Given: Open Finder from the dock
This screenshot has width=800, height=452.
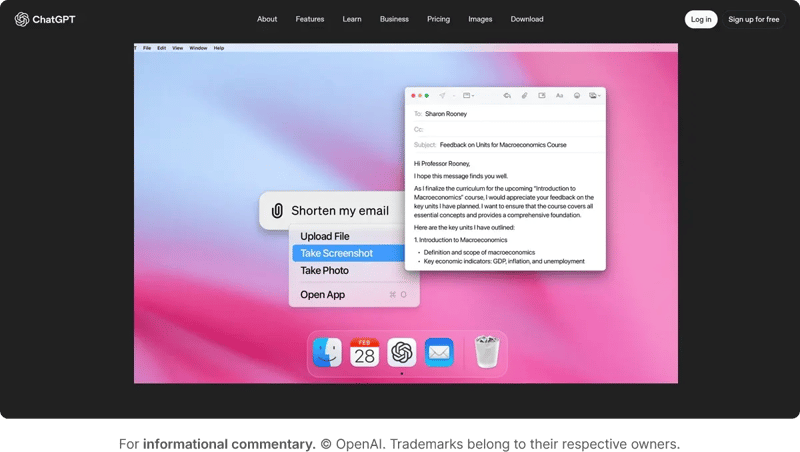Looking at the screenshot, I should pos(327,353).
